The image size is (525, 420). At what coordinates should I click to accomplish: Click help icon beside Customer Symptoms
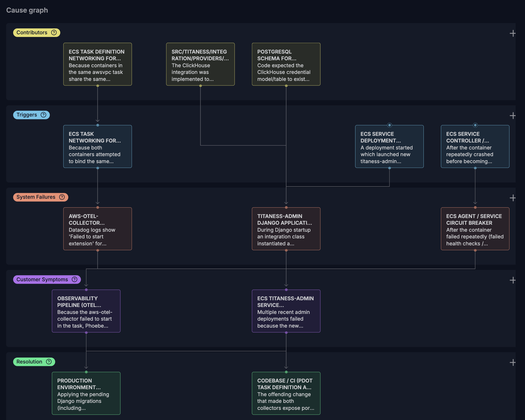coord(75,279)
